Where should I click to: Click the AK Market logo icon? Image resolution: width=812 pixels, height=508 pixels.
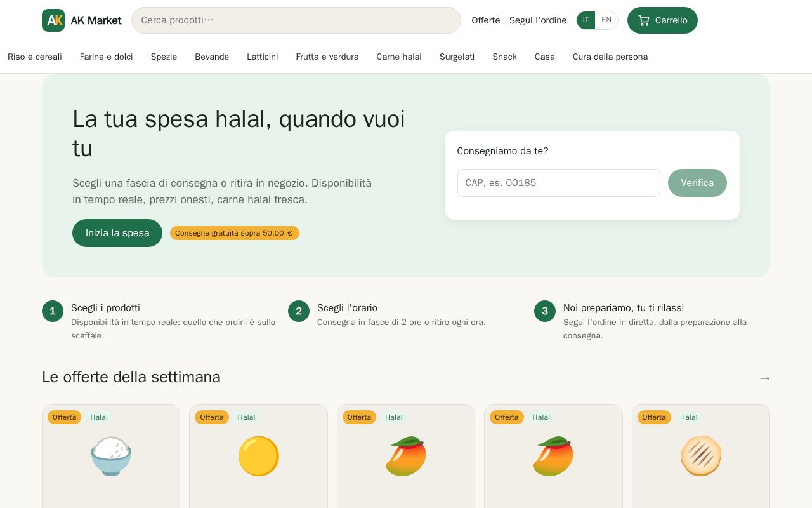[x=53, y=20]
